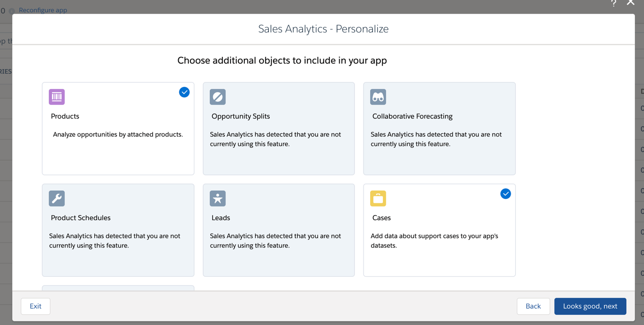Image resolution: width=644 pixels, height=325 pixels.
Task: Select the Collaborative Forecasting title text
Action: (x=412, y=116)
